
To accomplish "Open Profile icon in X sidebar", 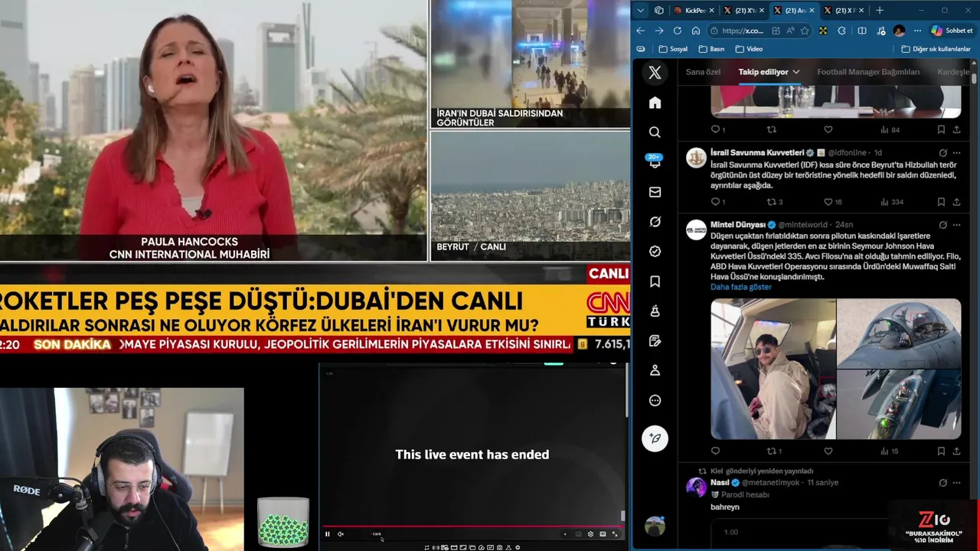I will tap(655, 370).
